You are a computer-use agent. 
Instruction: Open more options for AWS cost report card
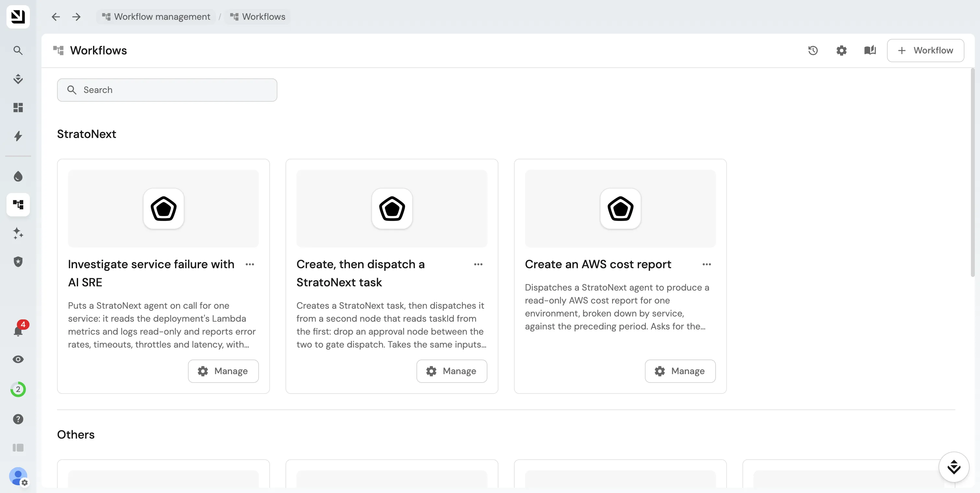coord(707,264)
